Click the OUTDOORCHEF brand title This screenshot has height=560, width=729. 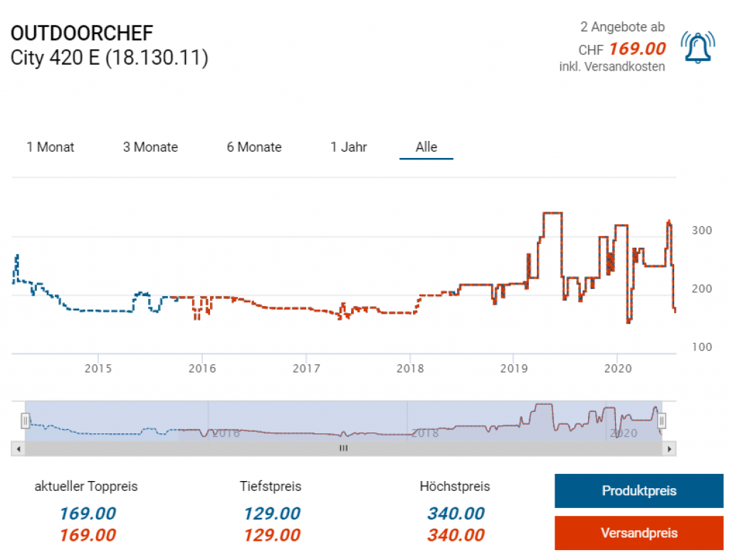[82, 33]
